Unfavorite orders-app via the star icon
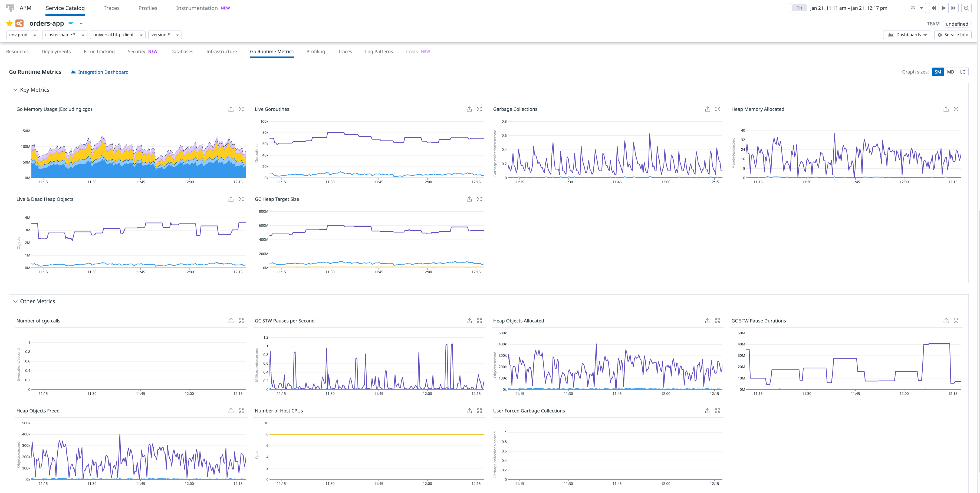 [9, 23]
